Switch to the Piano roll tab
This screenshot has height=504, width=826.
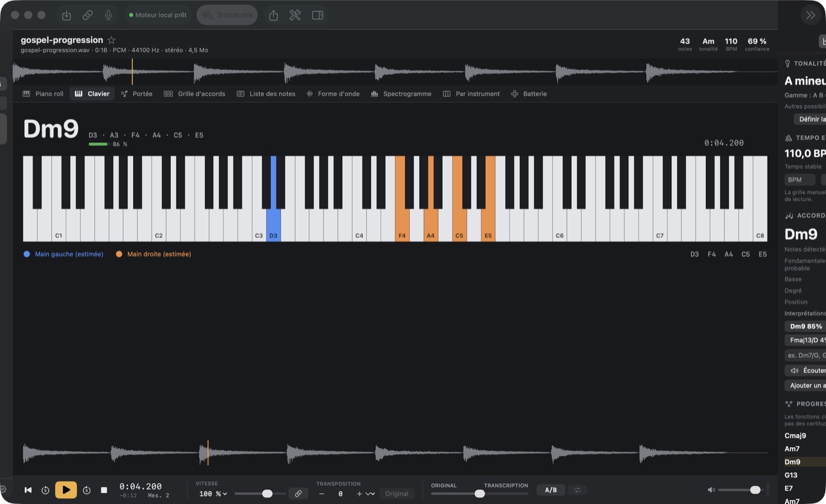coord(43,94)
